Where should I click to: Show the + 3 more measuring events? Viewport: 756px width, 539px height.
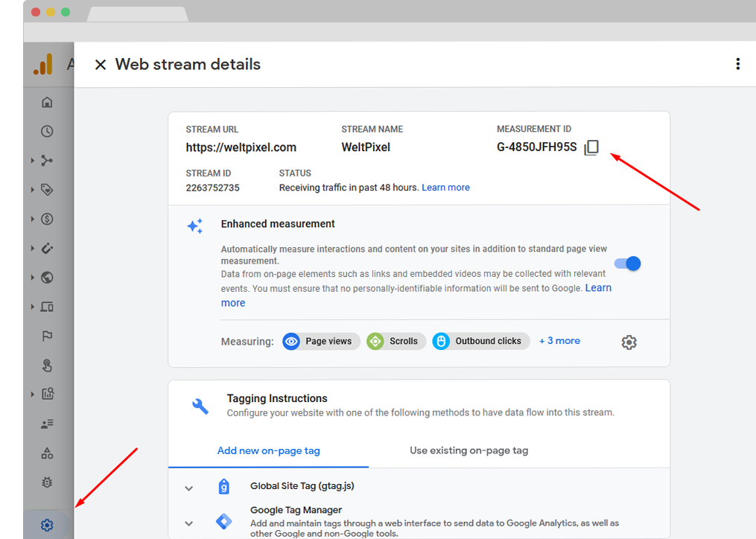point(559,341)
